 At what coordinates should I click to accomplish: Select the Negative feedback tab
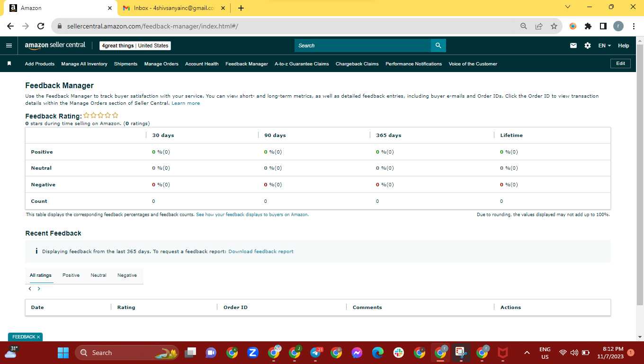127,275
